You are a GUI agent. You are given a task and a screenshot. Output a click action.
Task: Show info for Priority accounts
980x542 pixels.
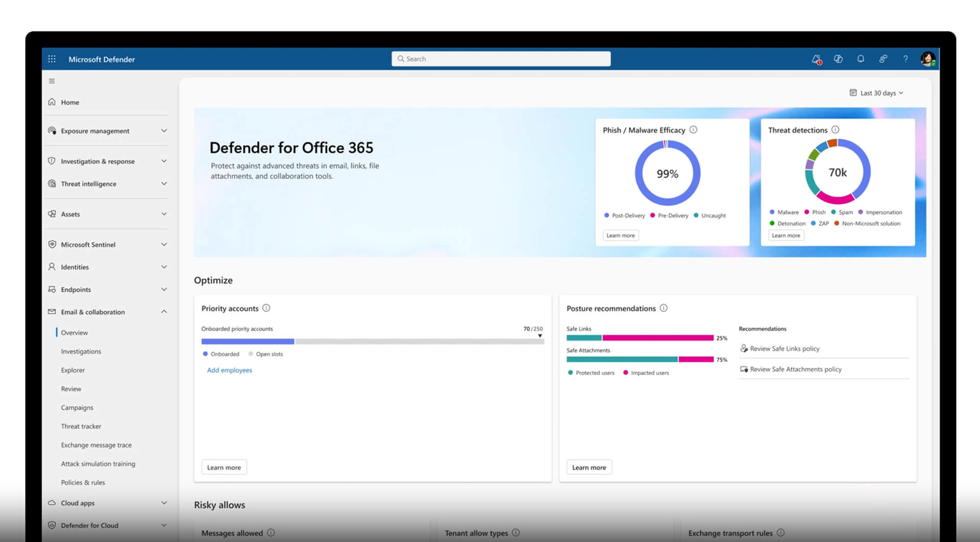point(266,308)
